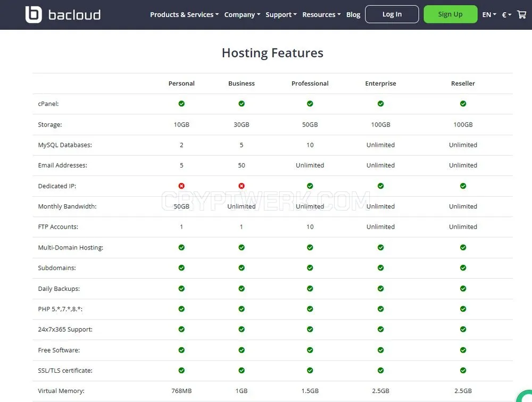Image resolution: width=532 pixels, height=402 pixels.
Task: Click the Email Addresses value 50
Action: pos(241,165)
